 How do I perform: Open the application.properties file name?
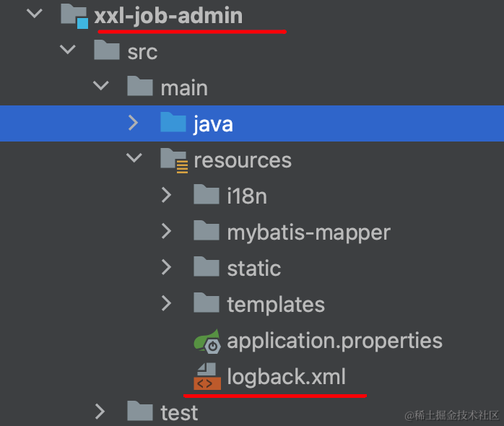coord(334,342)
